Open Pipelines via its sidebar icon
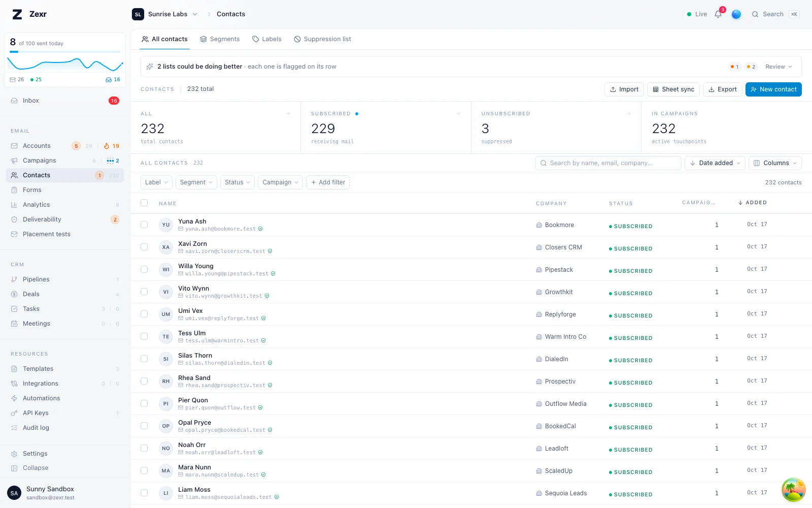Screen dimensions: 812x508 click(14, 279)
